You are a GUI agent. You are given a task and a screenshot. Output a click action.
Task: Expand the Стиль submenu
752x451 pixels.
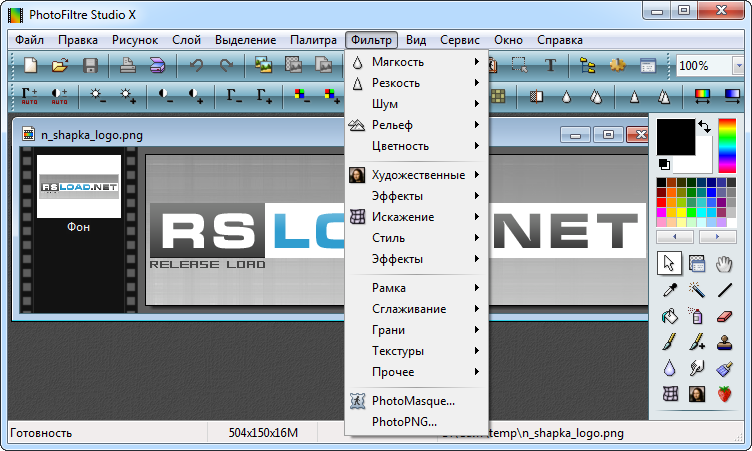tap(416, 238)
